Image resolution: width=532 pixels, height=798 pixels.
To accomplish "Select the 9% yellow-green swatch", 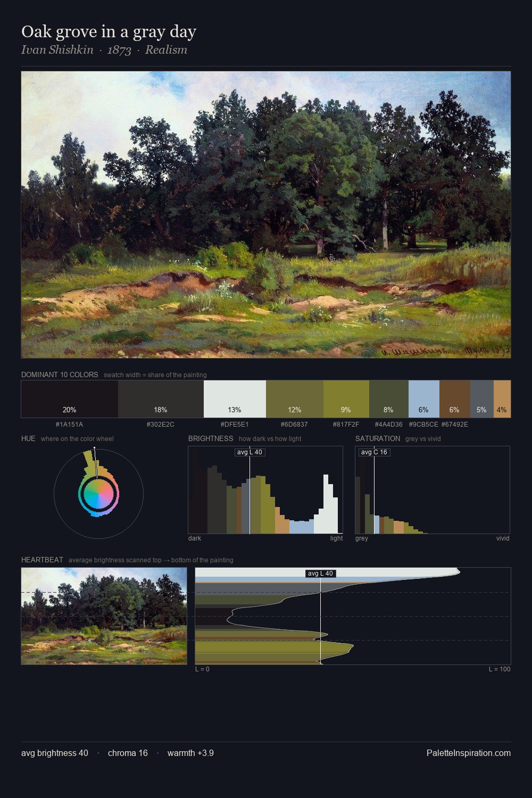I will 346,399.
